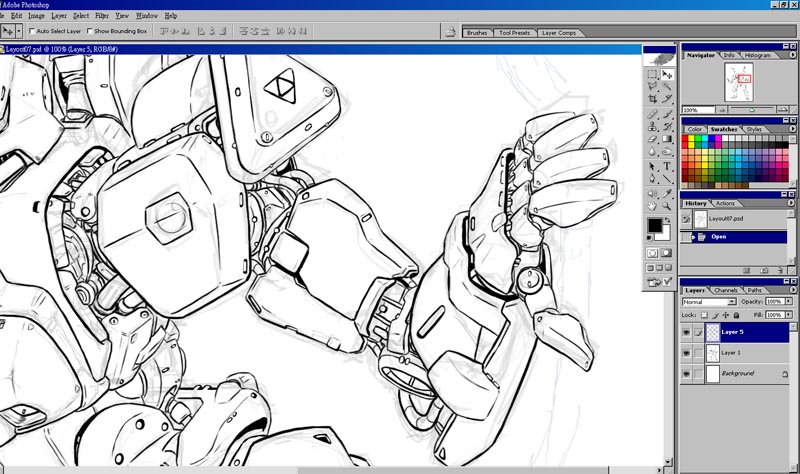Edit in Quick Mask mode
Screen dimensions: 800x474
tap(667, 253)
